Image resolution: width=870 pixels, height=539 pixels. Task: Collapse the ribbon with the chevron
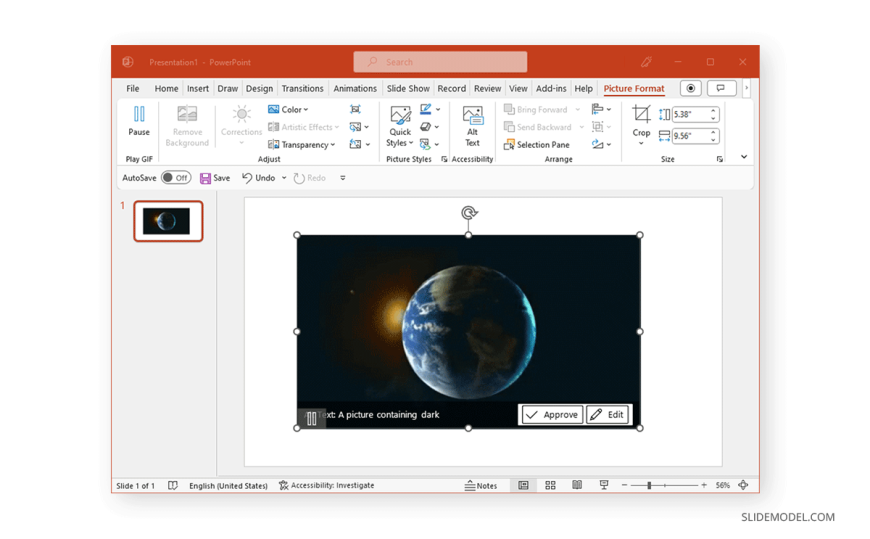point(743,157)
